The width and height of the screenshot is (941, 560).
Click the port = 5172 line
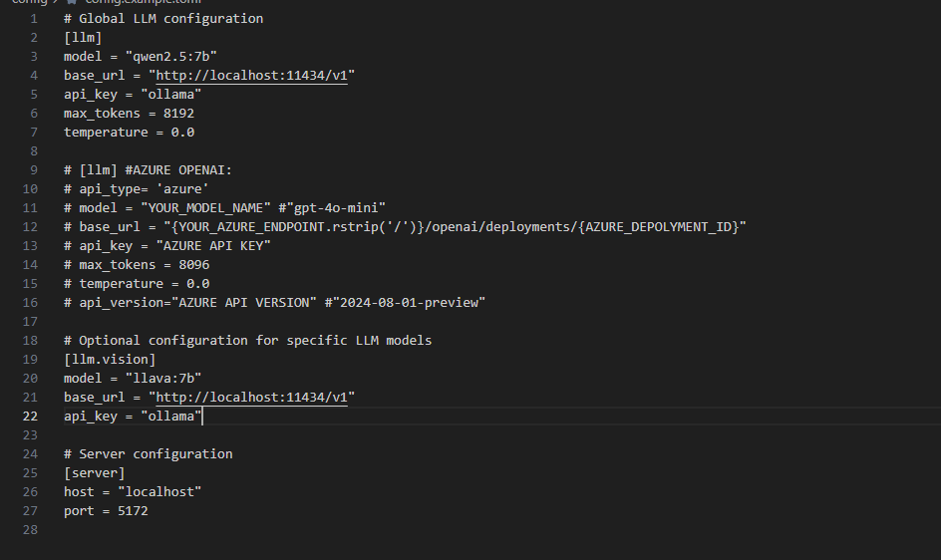click(106, 511)
